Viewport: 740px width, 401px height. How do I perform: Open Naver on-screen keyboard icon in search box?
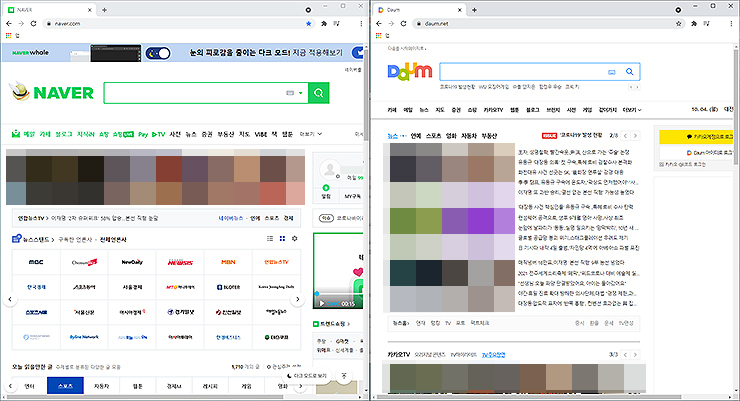pyautogui.click(x=290, y=93)
